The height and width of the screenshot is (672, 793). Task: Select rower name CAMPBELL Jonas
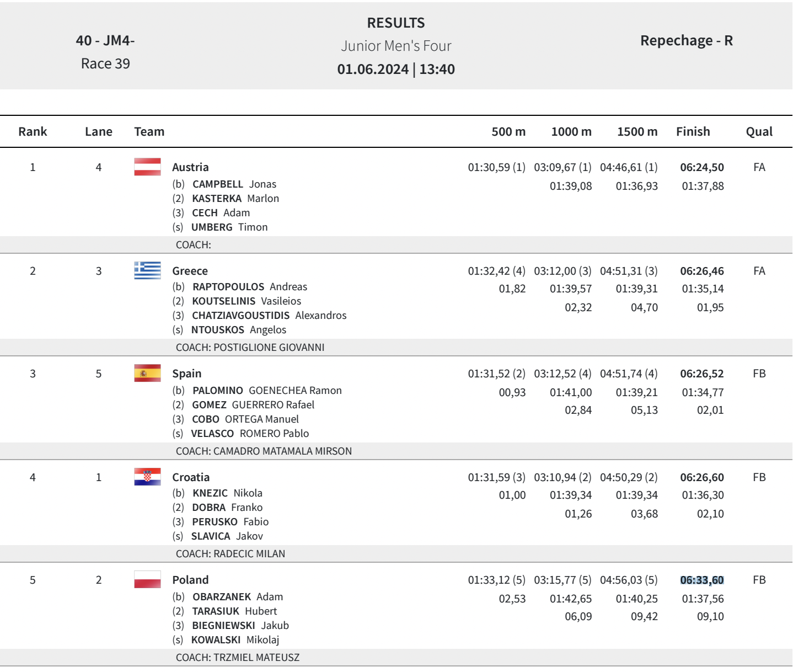tap(234, 184)
